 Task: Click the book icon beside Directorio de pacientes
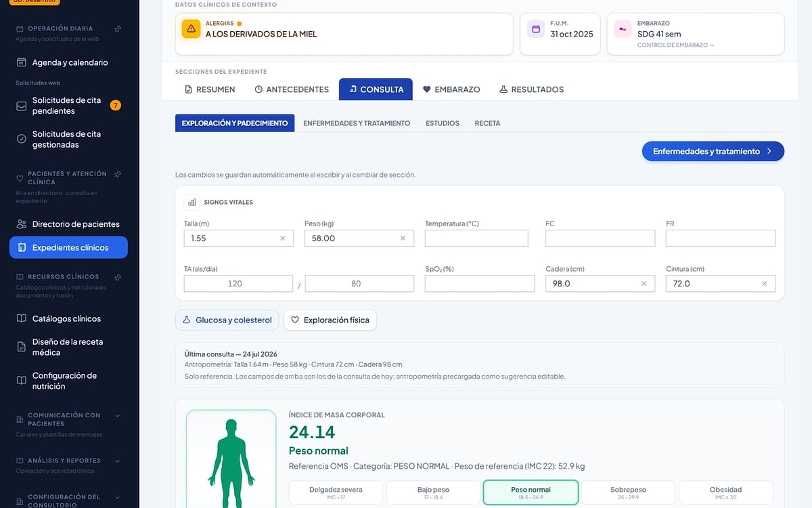pos(22,224)
